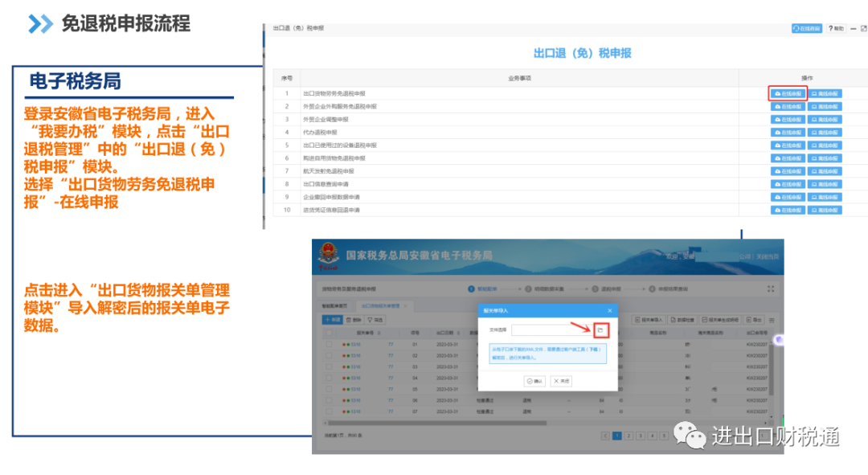
Task: Go to step 1 智能配单
Action: point(483,289)
